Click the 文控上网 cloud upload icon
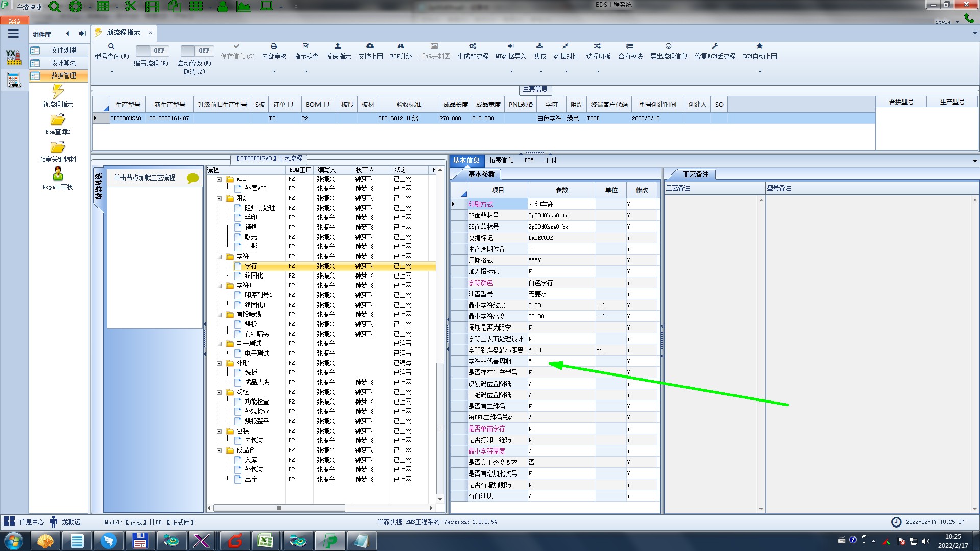The image size is (980, 551). point(370,46)
